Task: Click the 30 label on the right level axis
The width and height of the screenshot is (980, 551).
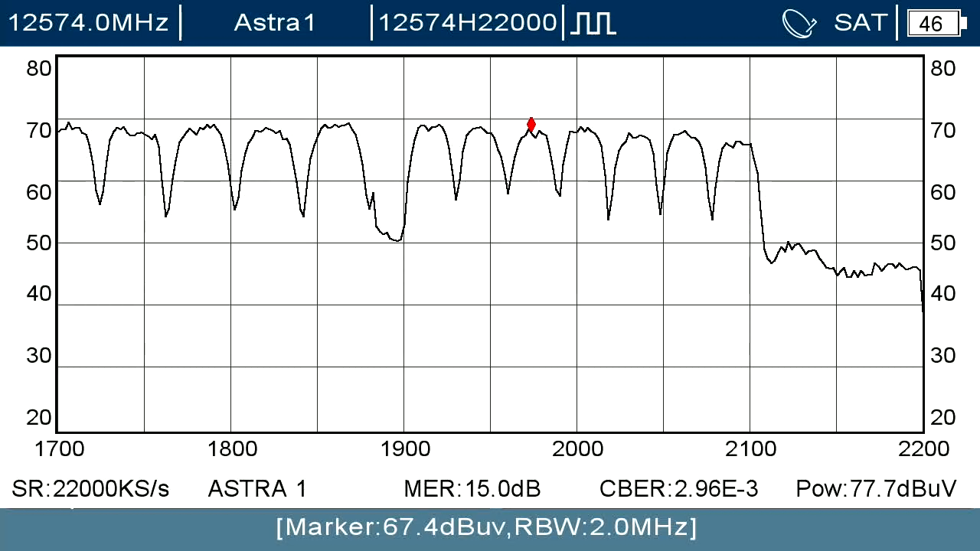Action: [x=943, y=355]
